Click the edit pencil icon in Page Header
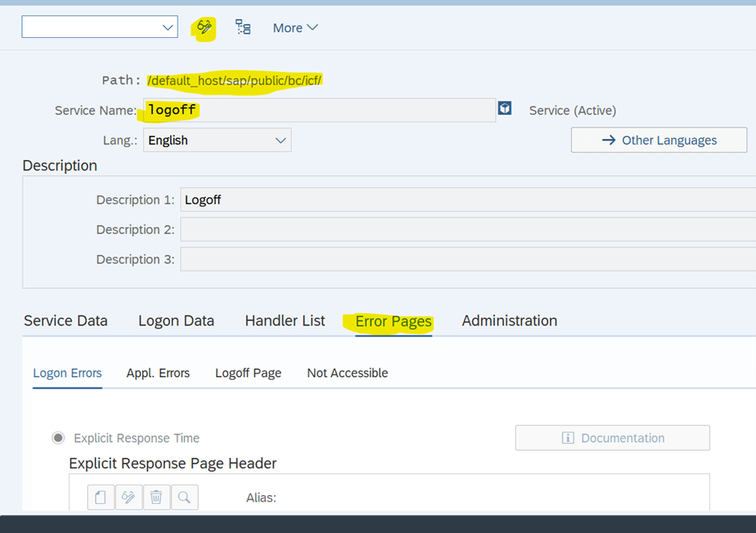756x533 pixels. (128, 497)
